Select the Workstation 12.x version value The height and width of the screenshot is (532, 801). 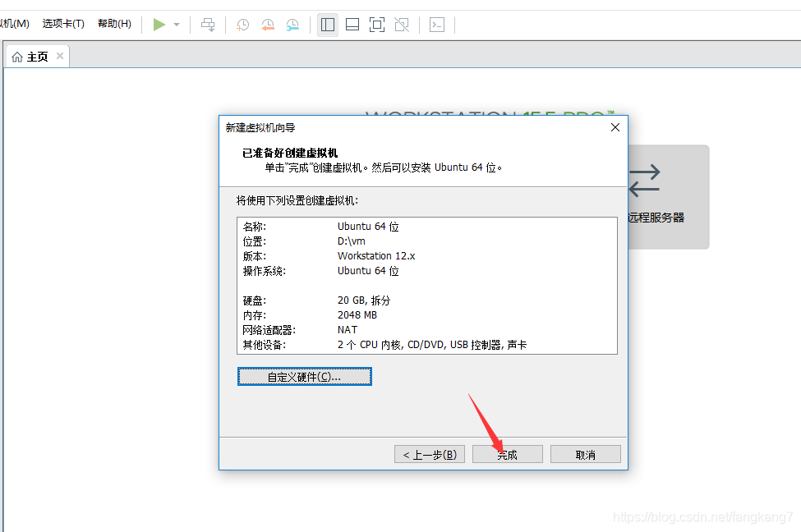tap(376, 256)
